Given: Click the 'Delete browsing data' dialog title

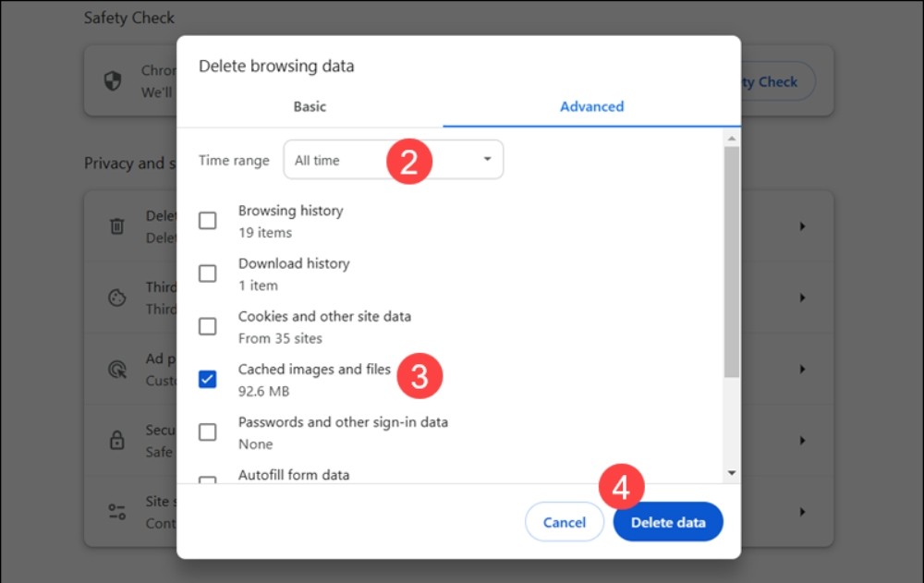Looking at the screenshot, I should coord(276,66).
